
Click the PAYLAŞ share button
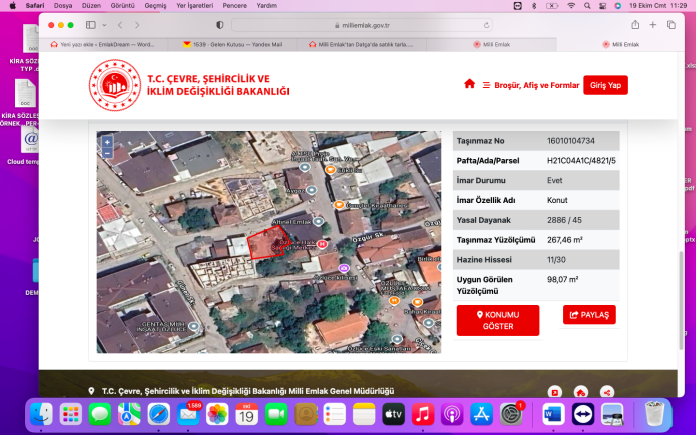click(x=589, y=315)
